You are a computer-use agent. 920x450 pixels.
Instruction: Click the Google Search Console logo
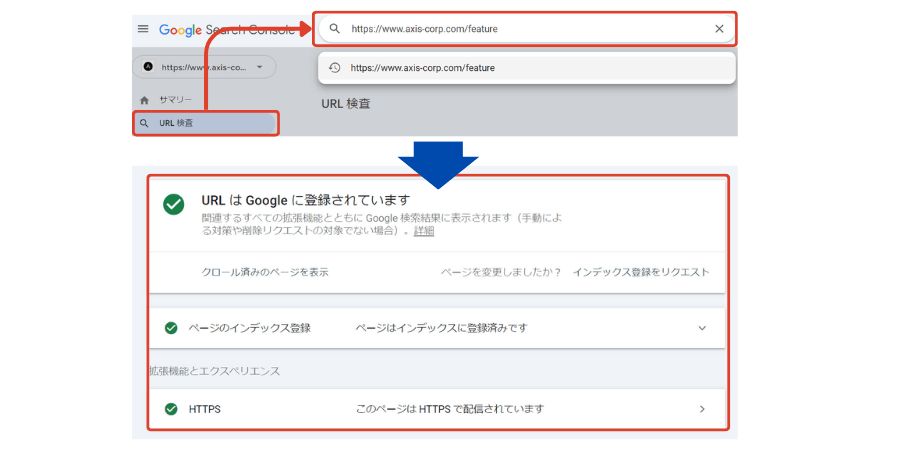[x=226, y=30]
